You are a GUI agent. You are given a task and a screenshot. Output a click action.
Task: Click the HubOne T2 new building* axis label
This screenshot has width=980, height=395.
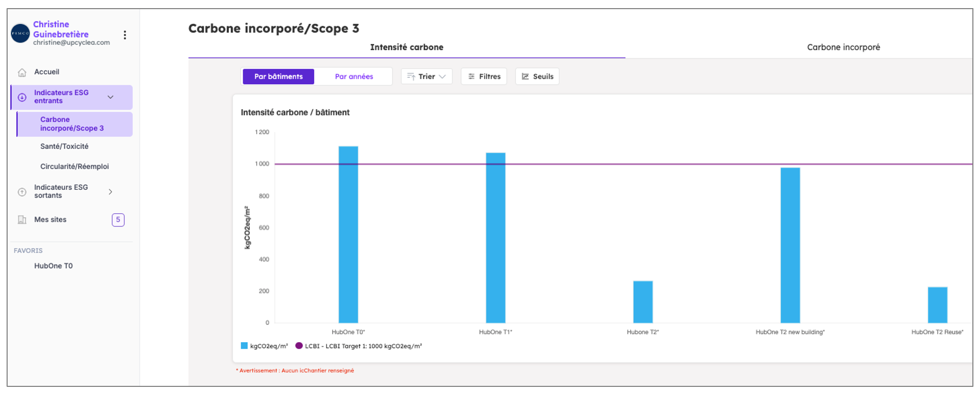click(790, 332)
